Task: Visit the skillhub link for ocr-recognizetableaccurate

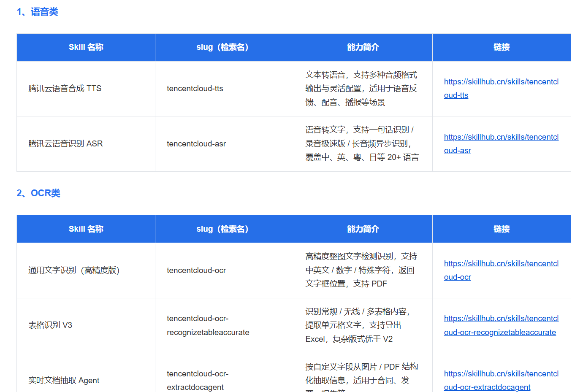Action: pos(501,325)
